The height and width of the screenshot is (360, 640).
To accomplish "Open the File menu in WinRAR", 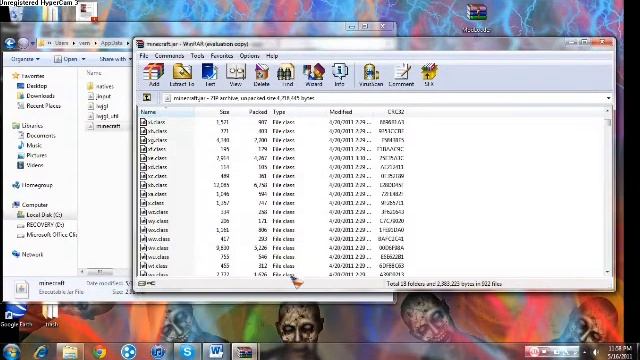I will (x=144, y=56).
